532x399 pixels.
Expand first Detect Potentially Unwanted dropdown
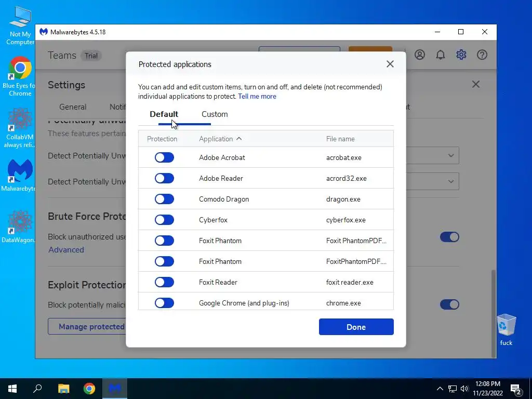click(x=451, y=155)
